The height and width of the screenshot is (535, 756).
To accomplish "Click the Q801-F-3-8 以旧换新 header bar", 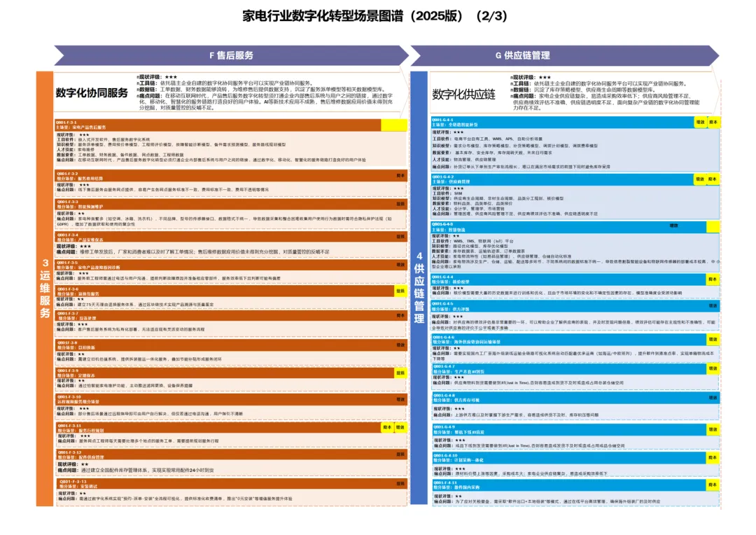I will [x=231, y=345].
